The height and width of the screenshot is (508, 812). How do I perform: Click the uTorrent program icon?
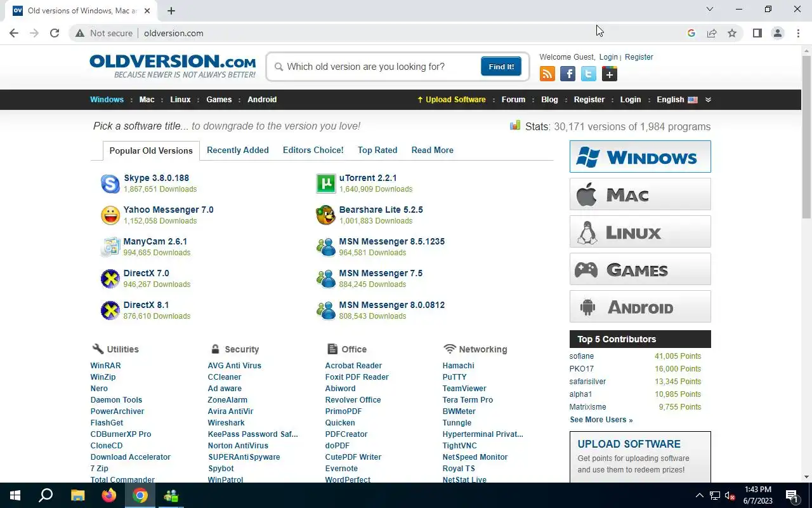(325, 184)
